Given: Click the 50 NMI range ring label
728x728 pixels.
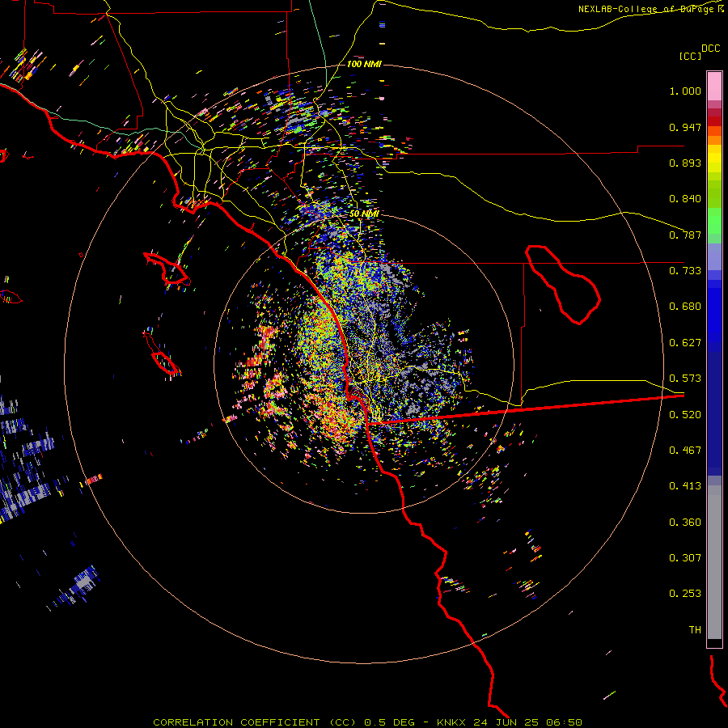Looking at the screenshot, I should coord(364,214).
